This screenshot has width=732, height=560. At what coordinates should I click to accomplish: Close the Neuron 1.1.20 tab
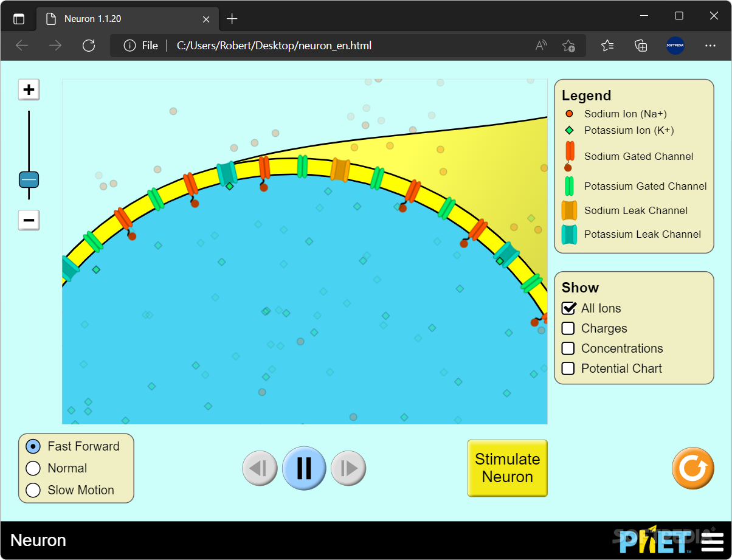click(206, 19)
